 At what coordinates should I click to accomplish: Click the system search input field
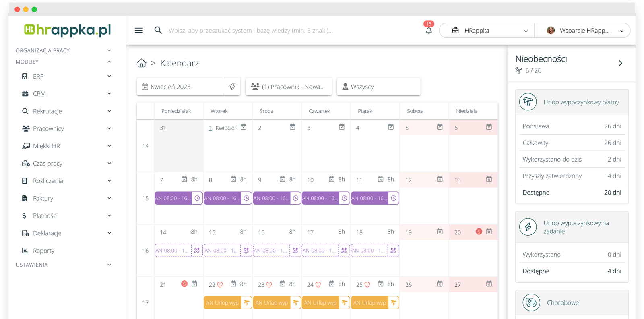pyautogui.click(x=250, y=31)
